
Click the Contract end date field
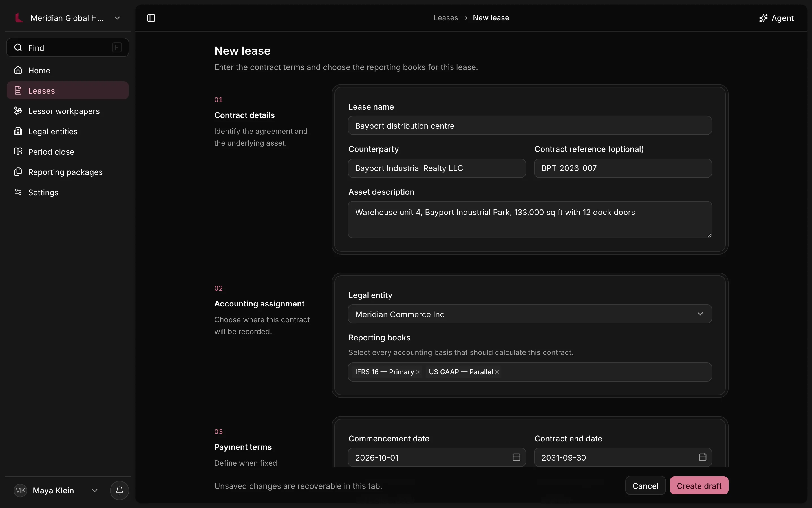pyautogui.click(x=623, y=457)
